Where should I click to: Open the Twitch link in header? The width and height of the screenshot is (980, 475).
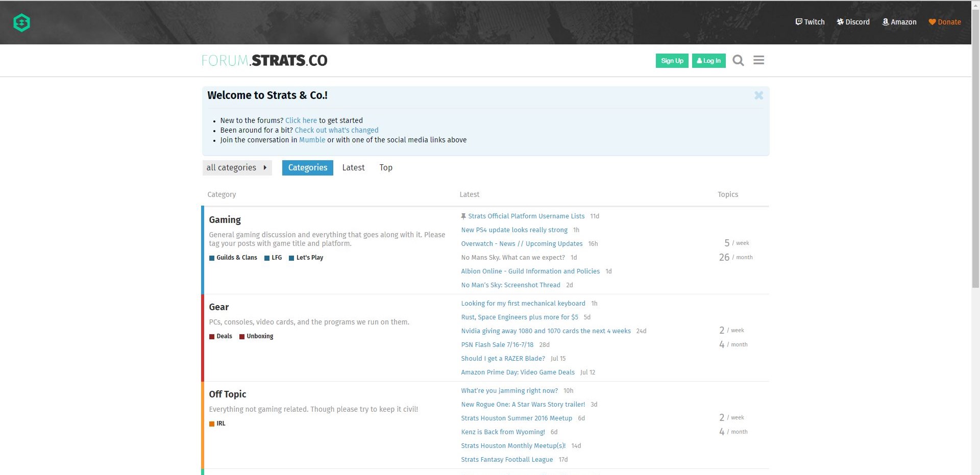tap(810, 22)
